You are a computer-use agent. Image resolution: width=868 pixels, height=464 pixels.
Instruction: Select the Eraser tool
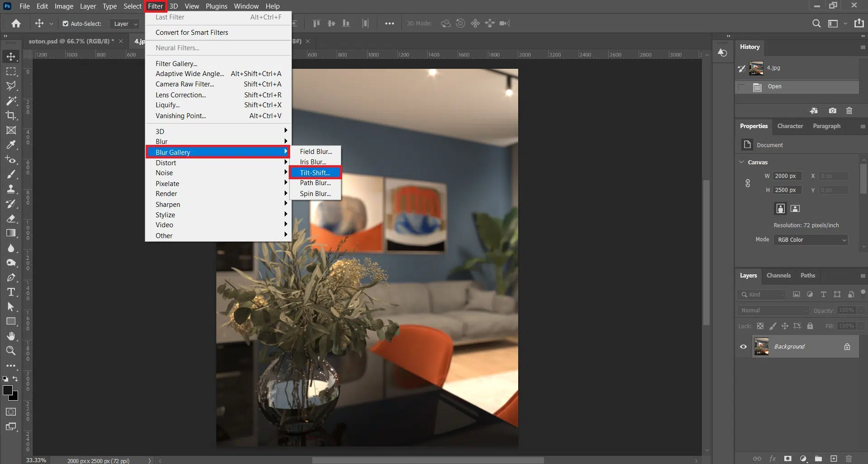[11, 219]
